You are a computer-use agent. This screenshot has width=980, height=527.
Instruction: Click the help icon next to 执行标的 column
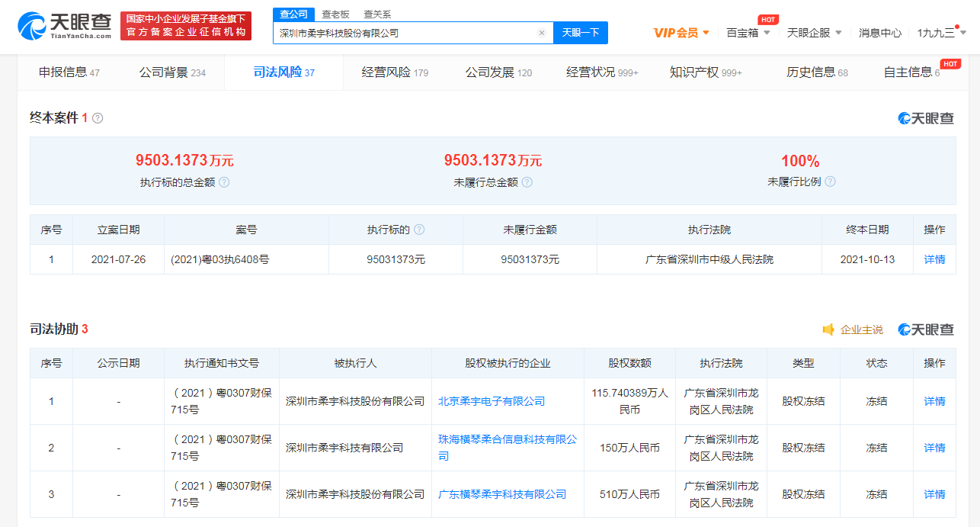420,229
